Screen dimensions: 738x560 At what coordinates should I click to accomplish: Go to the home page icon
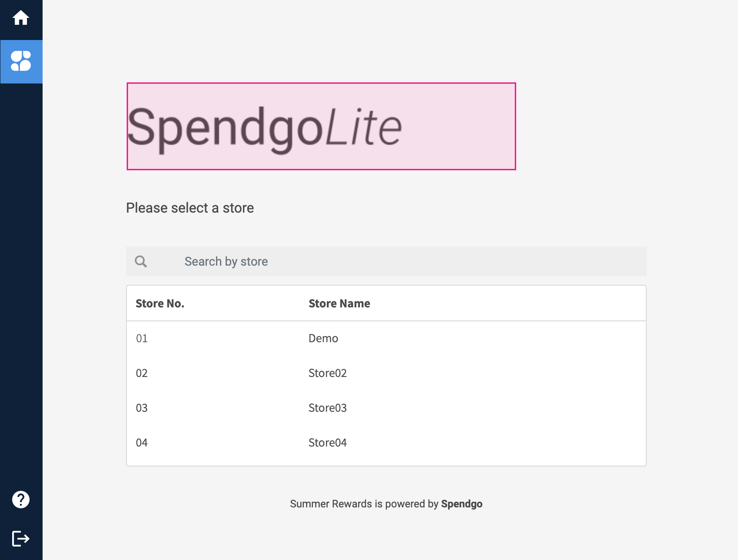point(21,18)
